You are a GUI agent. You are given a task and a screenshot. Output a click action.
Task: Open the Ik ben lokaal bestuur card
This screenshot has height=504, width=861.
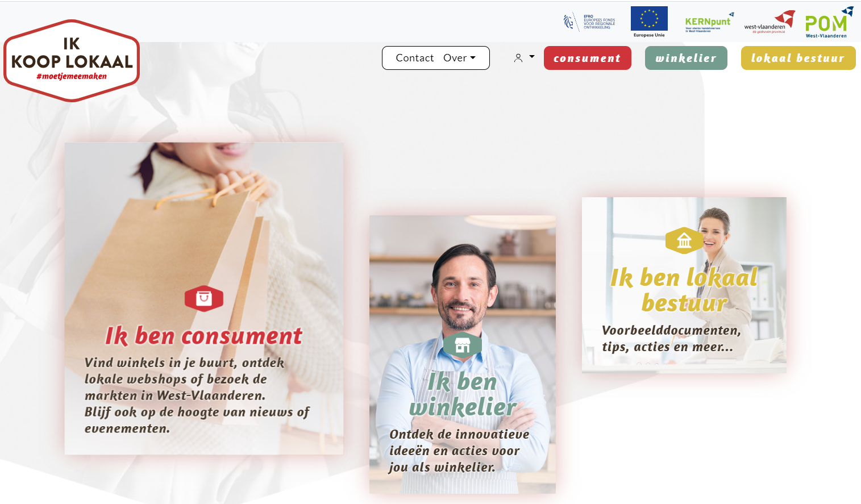click(684, 285)
